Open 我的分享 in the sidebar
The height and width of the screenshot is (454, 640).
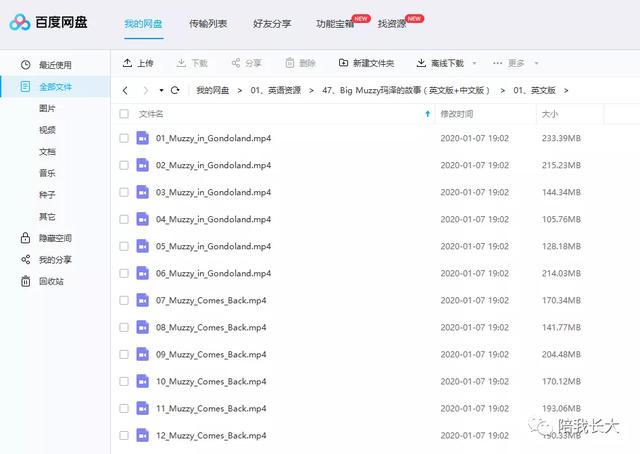coord(55,260)
